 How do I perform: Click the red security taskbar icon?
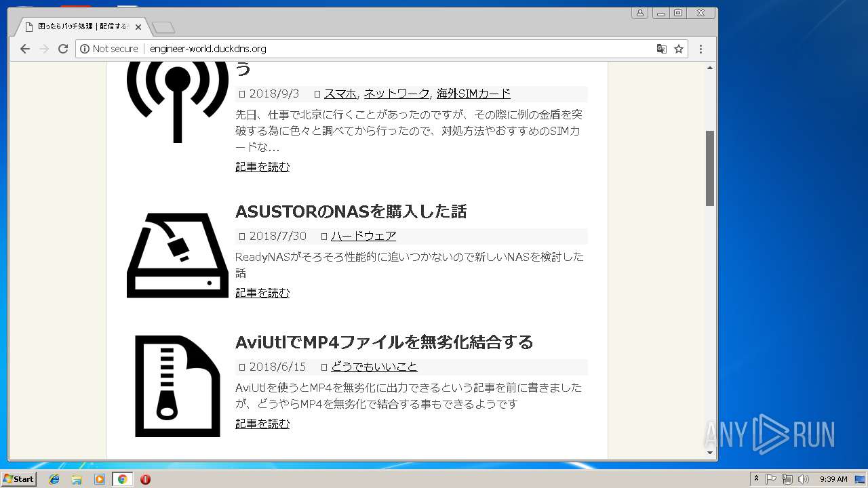[x=145, y=479]
